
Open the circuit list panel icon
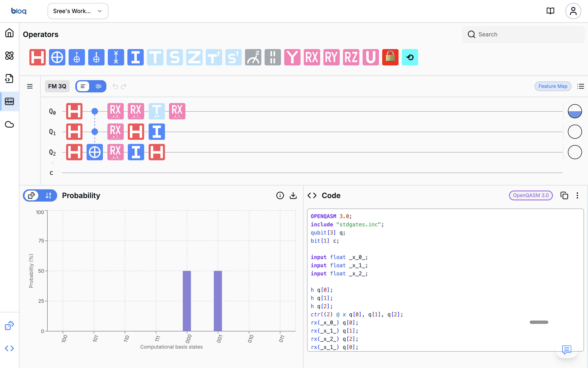tap(581, 86)
